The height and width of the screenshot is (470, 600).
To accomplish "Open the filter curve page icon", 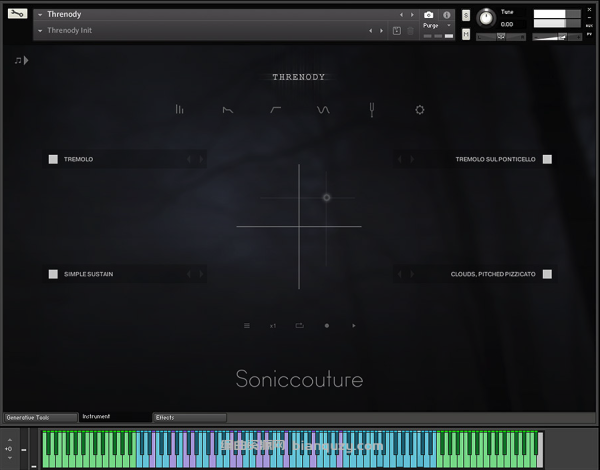I will coord(275,110).
